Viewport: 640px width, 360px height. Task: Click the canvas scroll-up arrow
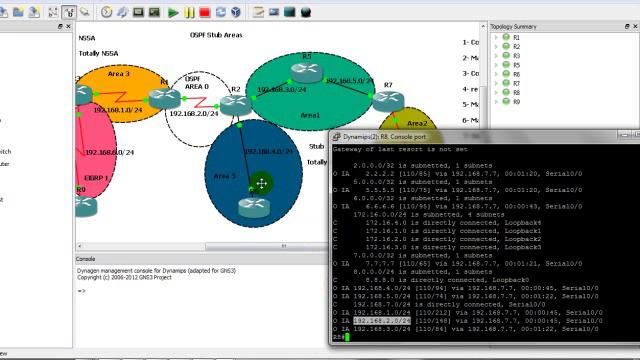tap(483, 27)
